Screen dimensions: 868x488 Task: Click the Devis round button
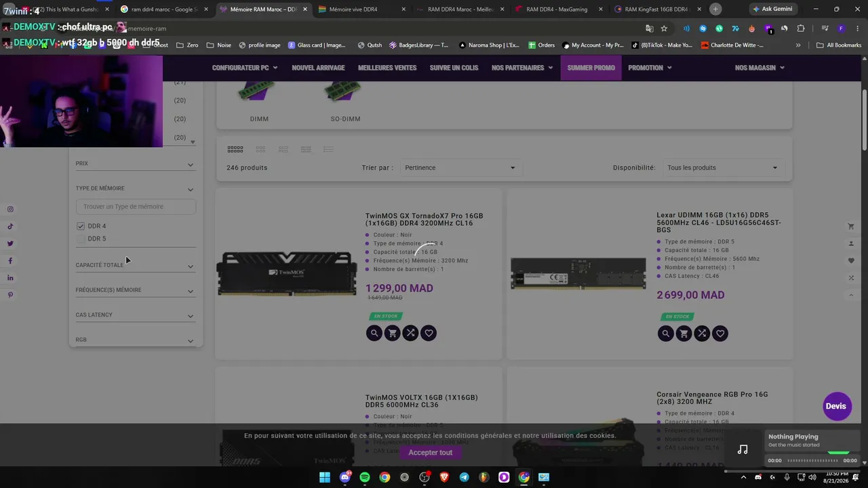click(836, 406)
